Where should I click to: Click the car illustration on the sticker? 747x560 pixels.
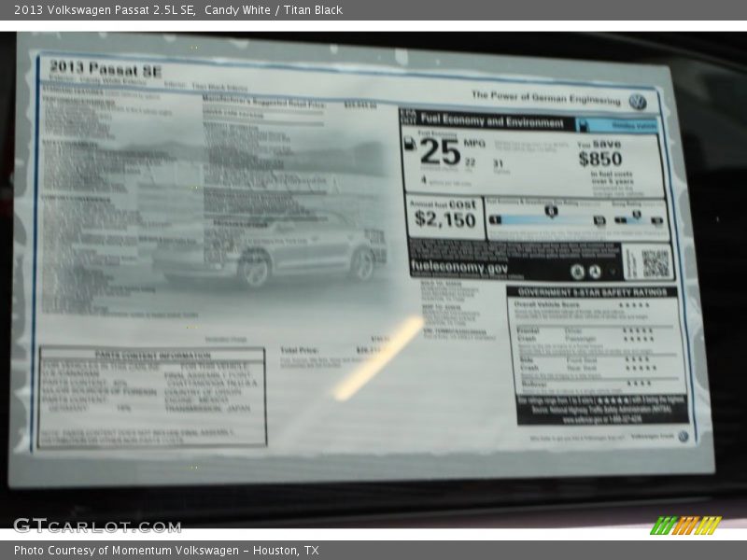click(270, 249)
